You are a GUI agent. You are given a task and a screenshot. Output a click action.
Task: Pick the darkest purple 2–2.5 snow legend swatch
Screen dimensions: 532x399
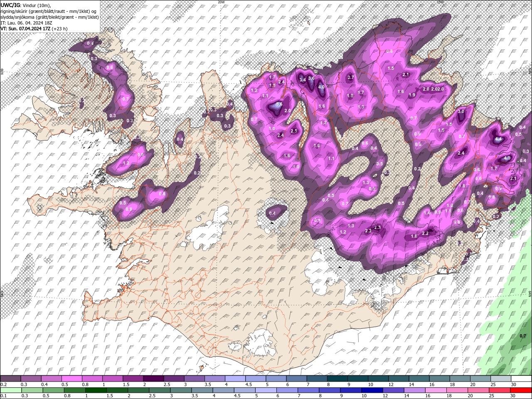tap(153, 379)
